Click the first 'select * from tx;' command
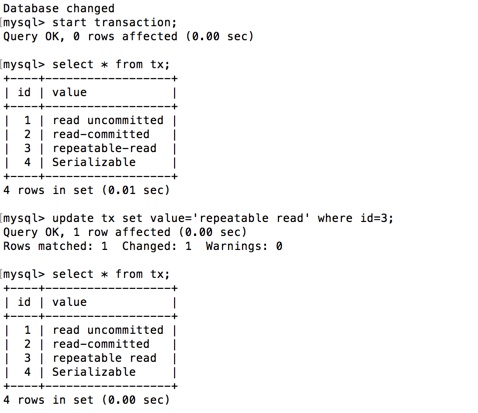This screenshot has width=478, height=413. point(111,64)
